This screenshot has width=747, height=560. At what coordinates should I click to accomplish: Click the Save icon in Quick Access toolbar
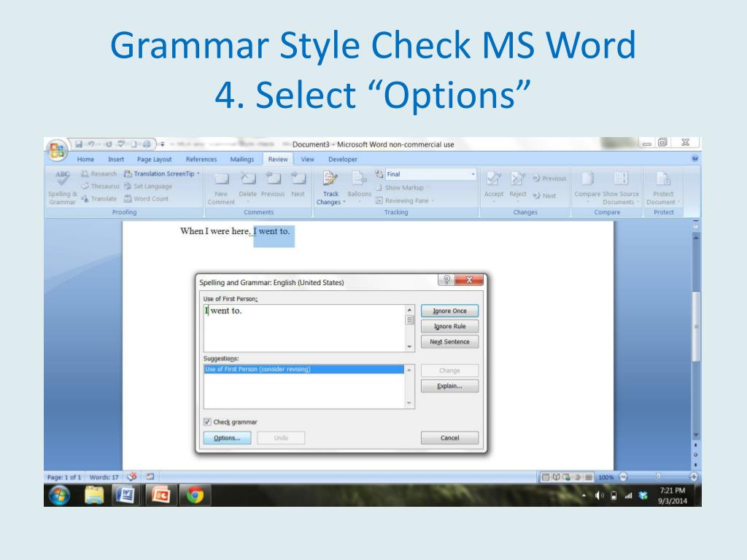click(79, 144)
